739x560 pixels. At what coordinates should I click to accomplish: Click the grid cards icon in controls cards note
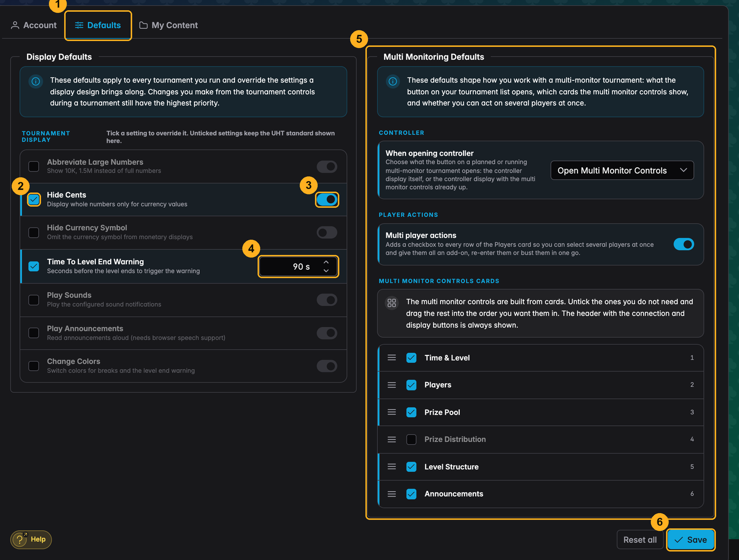click(x=392, y=303)
